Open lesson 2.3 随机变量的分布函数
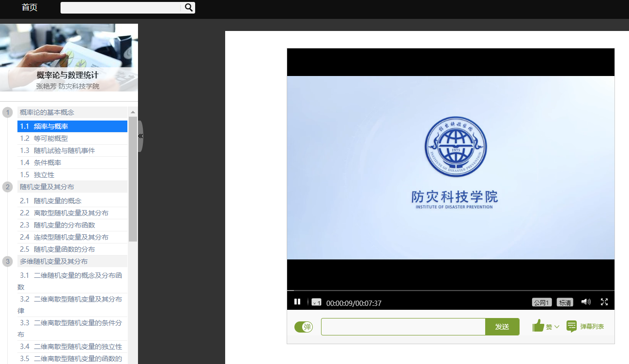Viewport: 629px width, 364px height. [72, 225]
